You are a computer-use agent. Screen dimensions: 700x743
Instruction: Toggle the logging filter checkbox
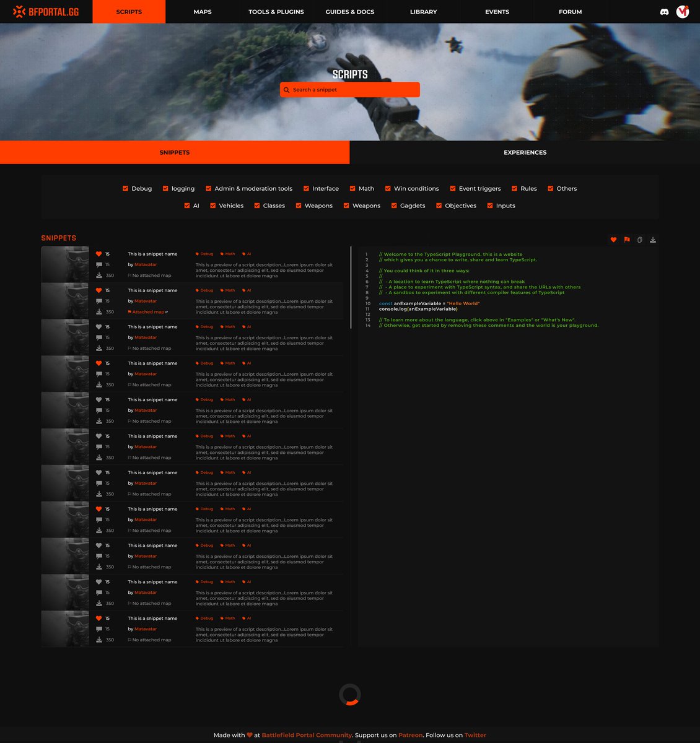tap(165, 188)
